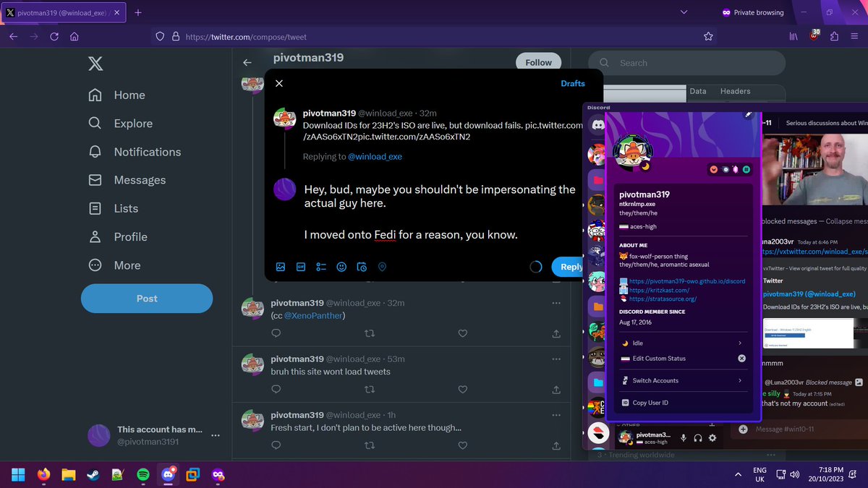Add a poll to the reply
This screenshot has width=868, height=488.
(321, 267)
